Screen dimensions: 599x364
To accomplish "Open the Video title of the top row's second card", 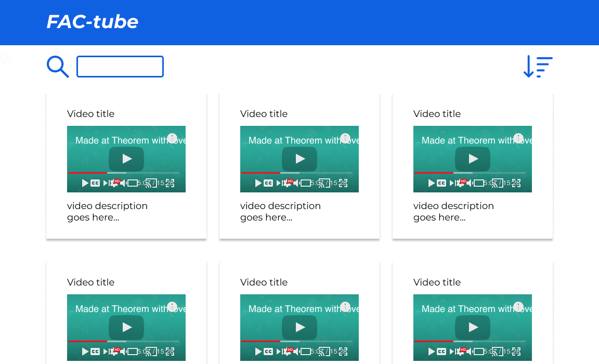I will 264,114.
